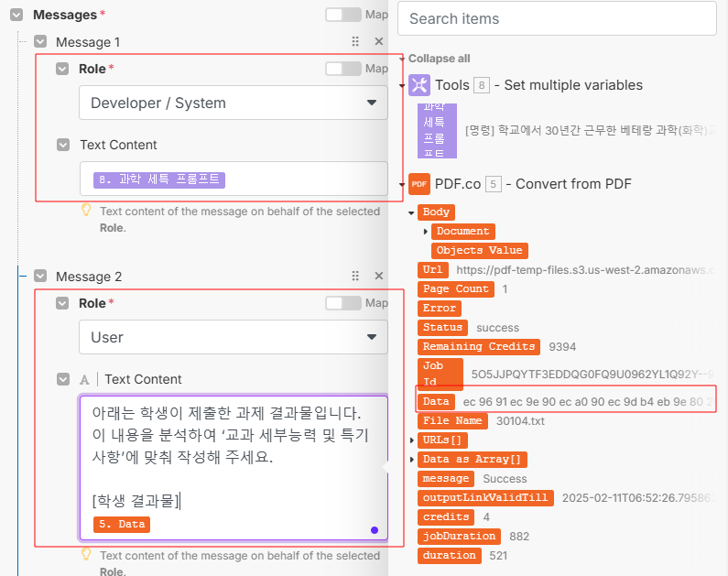Insert the jobDuration variable

click(x=459, y=537)
